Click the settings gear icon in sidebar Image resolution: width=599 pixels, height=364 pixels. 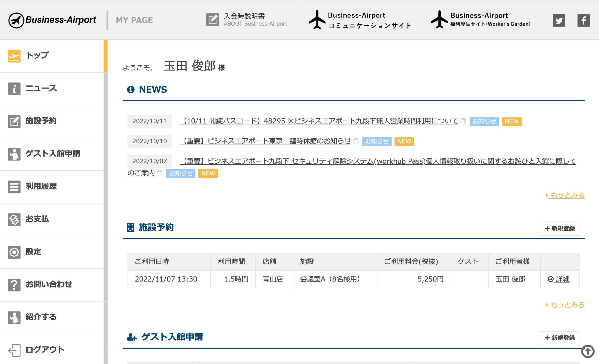click(14, 252)
